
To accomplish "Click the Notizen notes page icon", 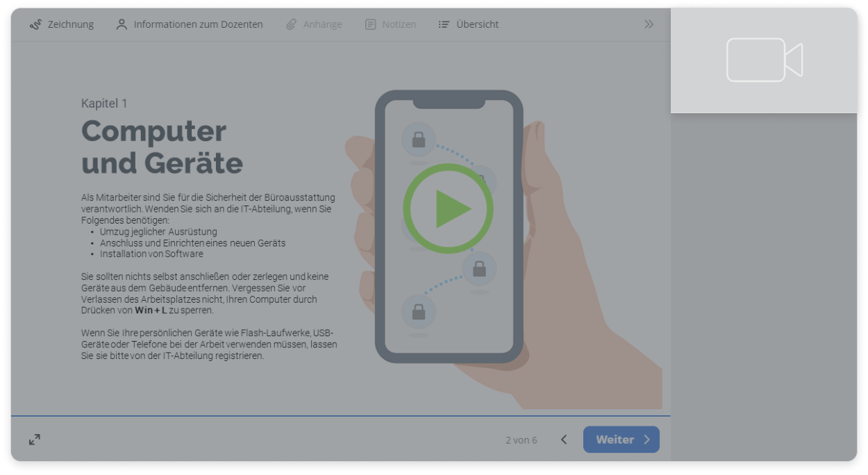I will pos(371,24).
